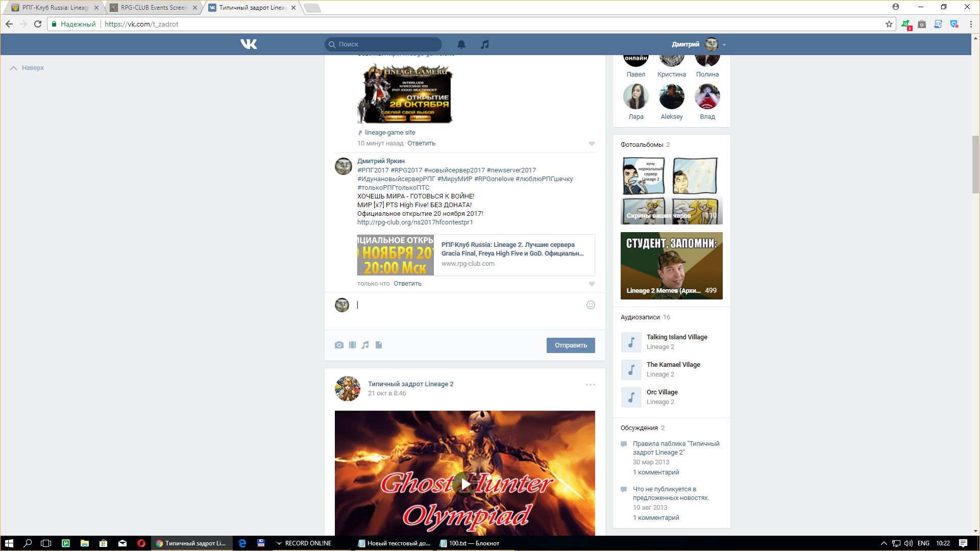Switch to RPG-CLUB Events Screen tab
Image resolution: width=980 pixels, height=551 pixels.
click(x=153, y=8)
